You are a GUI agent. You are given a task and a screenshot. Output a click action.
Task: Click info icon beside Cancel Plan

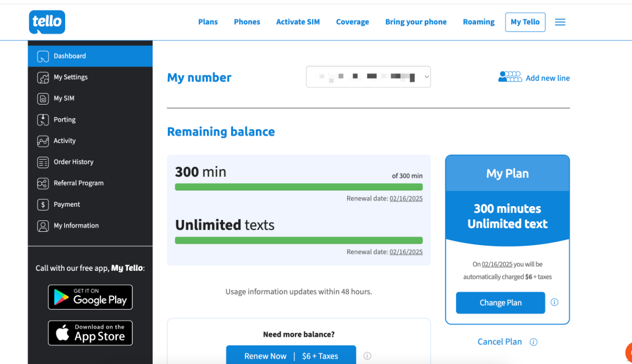[x=533, y=342]
